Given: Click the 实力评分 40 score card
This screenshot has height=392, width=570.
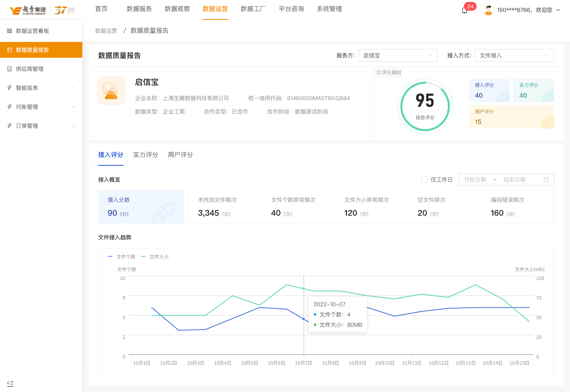Looking at the screenshot, I should click(534, 91).
